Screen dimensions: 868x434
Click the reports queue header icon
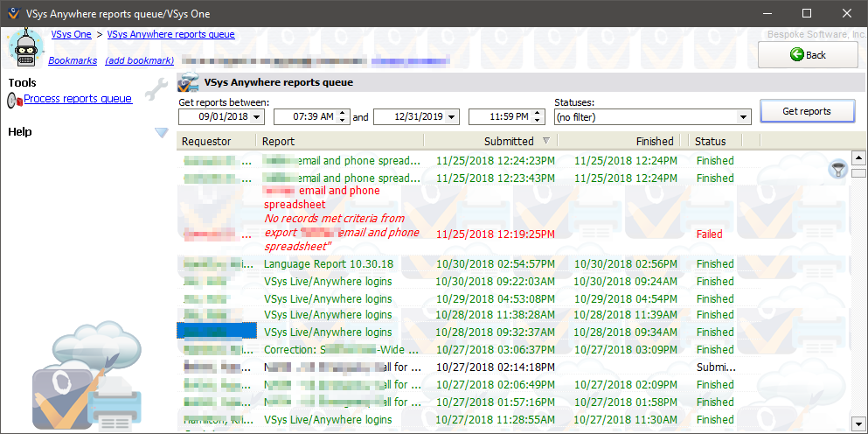click(188, 83)
